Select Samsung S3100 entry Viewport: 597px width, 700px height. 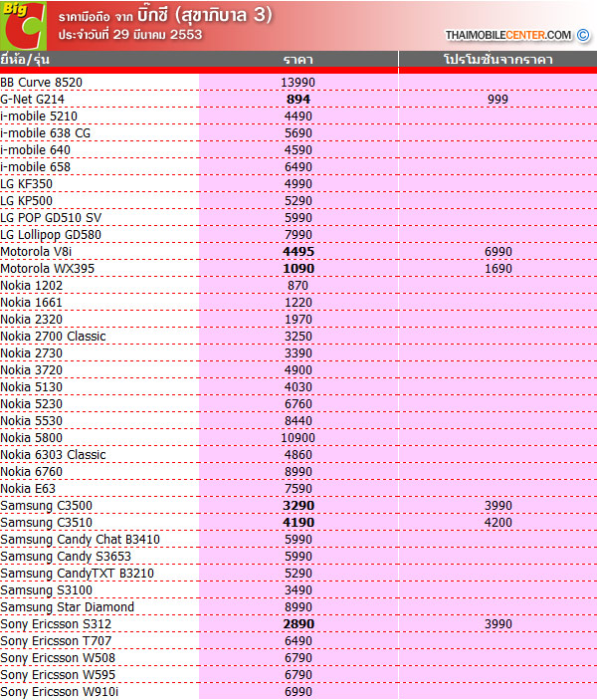pos(47,591)
